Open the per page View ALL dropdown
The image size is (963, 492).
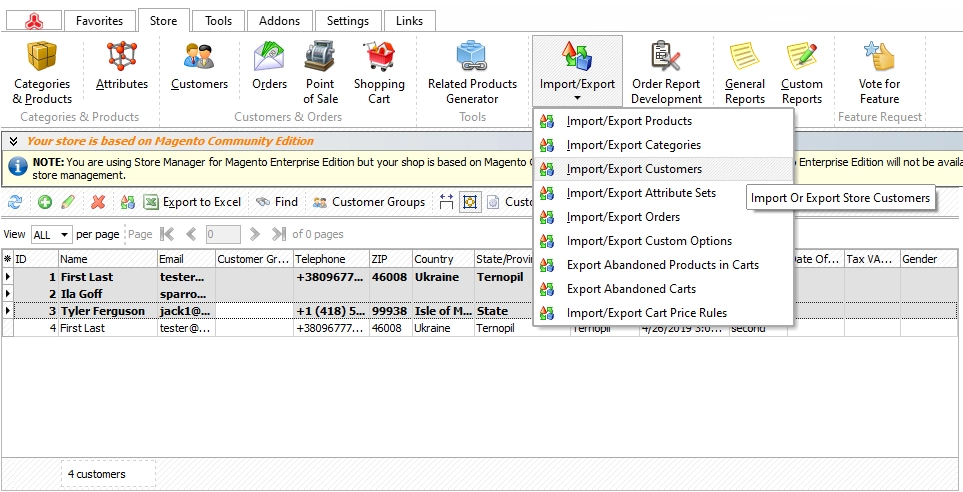click(52, 235)
